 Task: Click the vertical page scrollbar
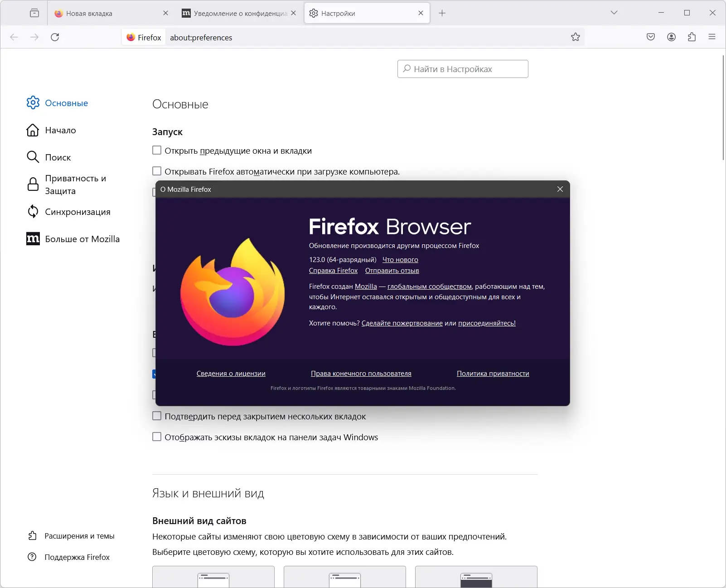click(x=723, y=107)
